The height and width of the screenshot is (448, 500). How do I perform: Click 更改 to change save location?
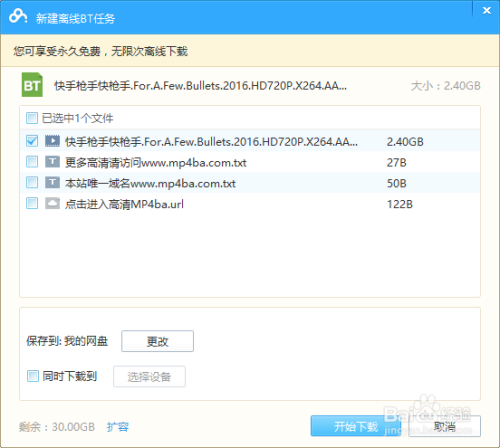coord(157,341)
